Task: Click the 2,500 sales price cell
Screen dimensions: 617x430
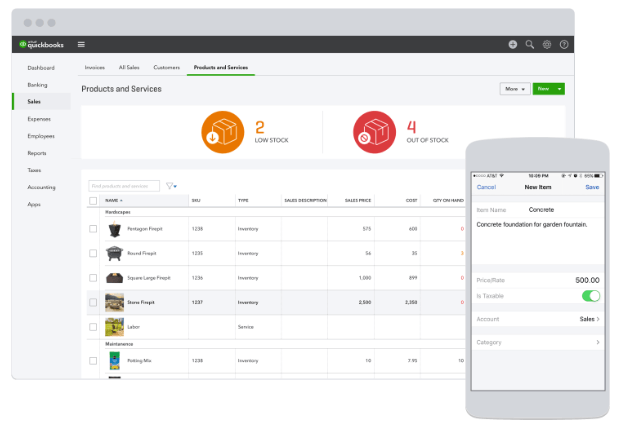Action: click(365, 302)
